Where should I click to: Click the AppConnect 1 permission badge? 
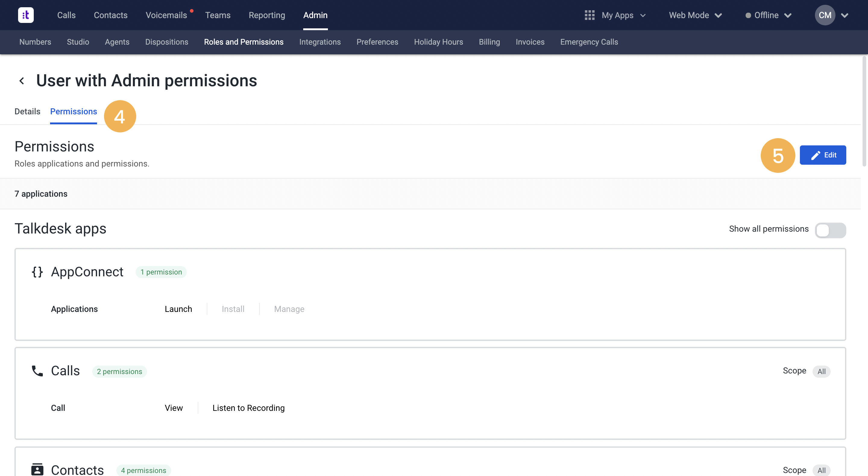pos(161,272)
